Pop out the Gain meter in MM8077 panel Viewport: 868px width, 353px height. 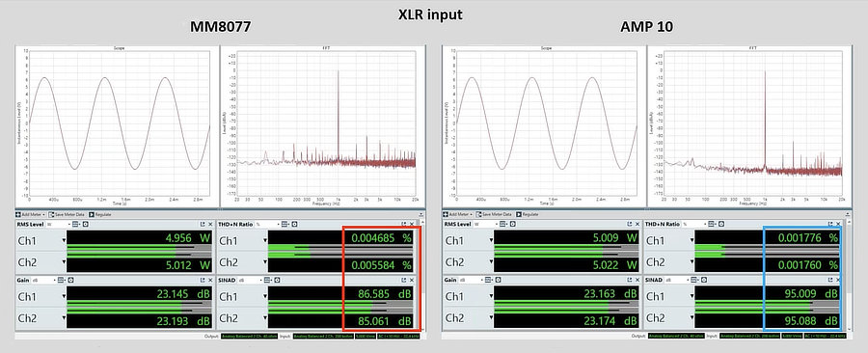[x=203, y=280]
